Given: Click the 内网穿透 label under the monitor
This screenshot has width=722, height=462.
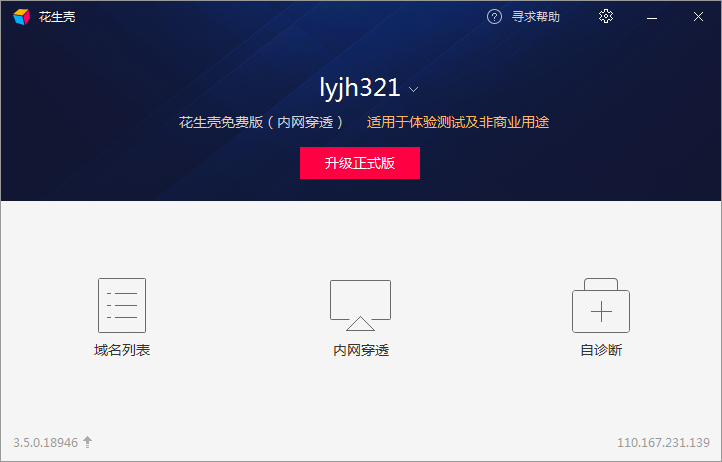Looking at the screenshot, I should [361, 350].
